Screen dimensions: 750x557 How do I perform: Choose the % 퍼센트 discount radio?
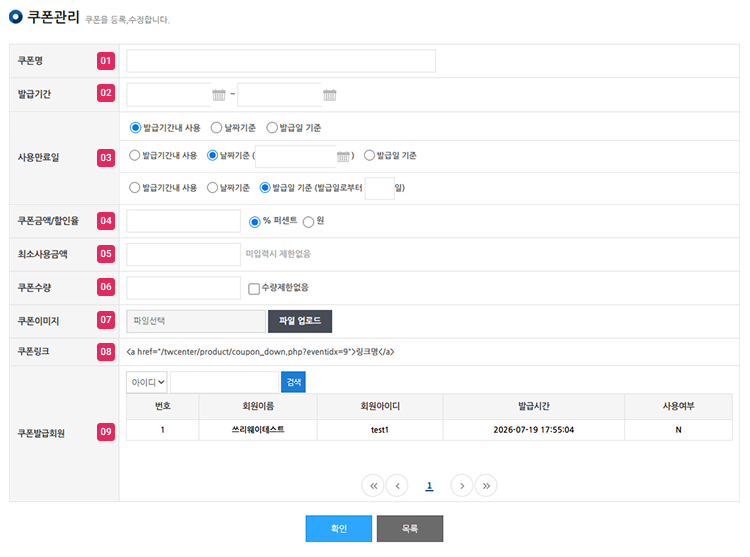[254, 222]
